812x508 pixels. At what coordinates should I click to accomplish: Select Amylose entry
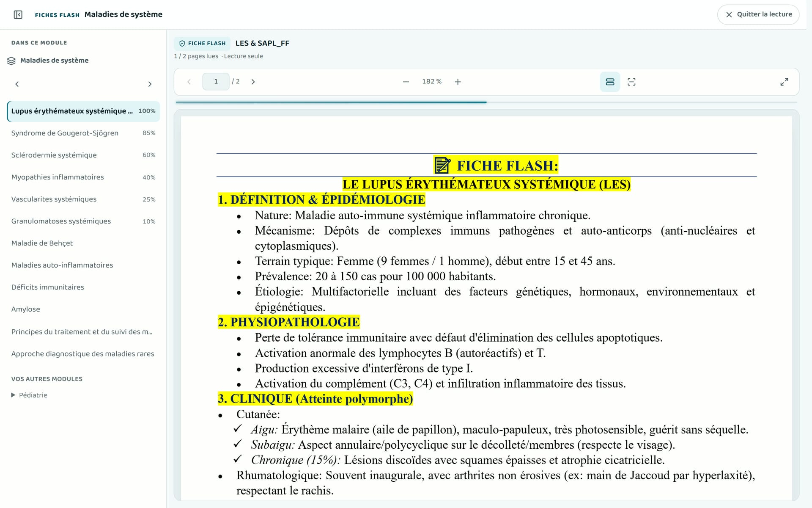click(83, 309)
